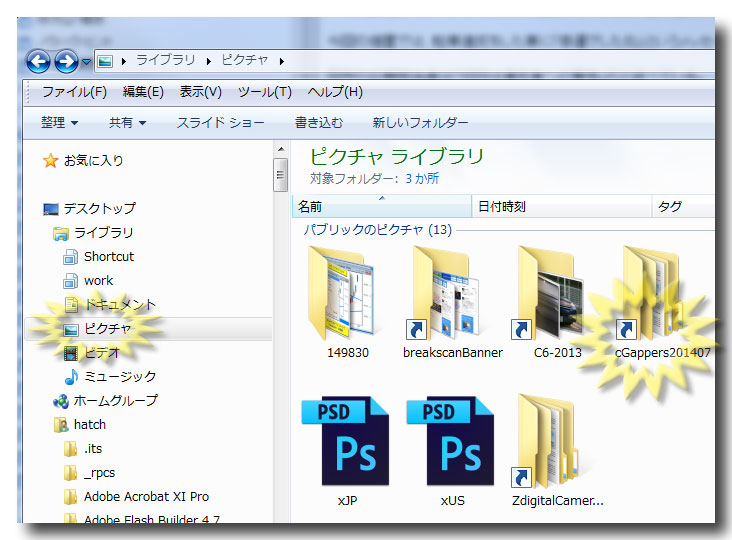Screen dimensions: 732x540
Task: Select the xJP Photoshop file icon
Action: pyautogui.click(x=345, y=442)
